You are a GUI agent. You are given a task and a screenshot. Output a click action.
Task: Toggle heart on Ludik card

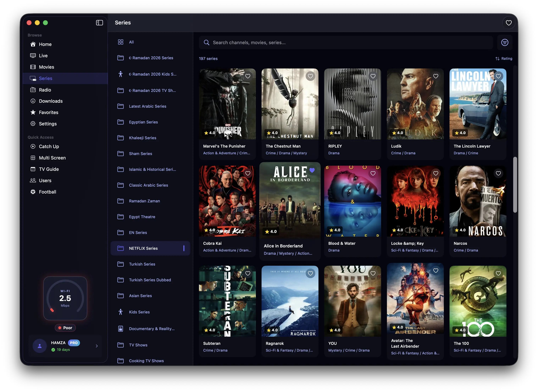click(x=436, y=76)
